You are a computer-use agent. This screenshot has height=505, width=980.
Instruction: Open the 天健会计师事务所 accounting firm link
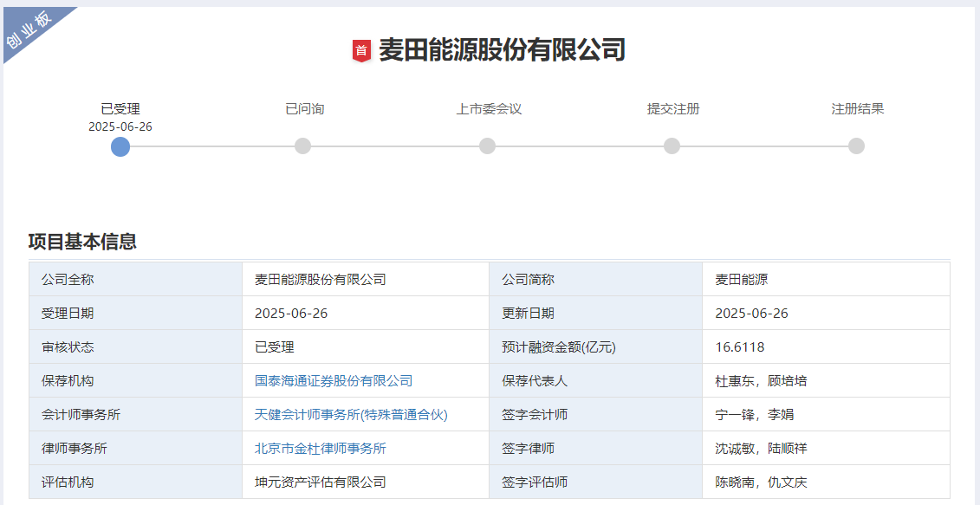coord(350,414)
